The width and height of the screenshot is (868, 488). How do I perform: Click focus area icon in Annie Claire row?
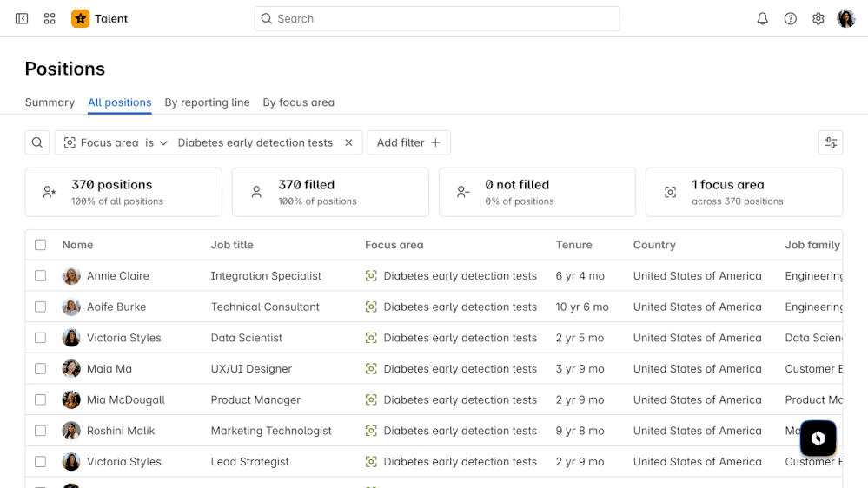[x=371, y=275]
